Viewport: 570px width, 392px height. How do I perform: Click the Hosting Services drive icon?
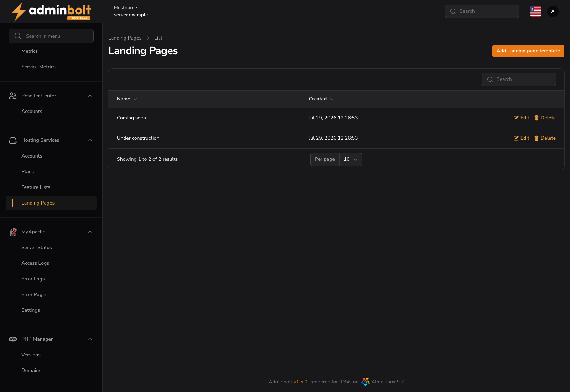pyautogui.click(x=13, y=140)
